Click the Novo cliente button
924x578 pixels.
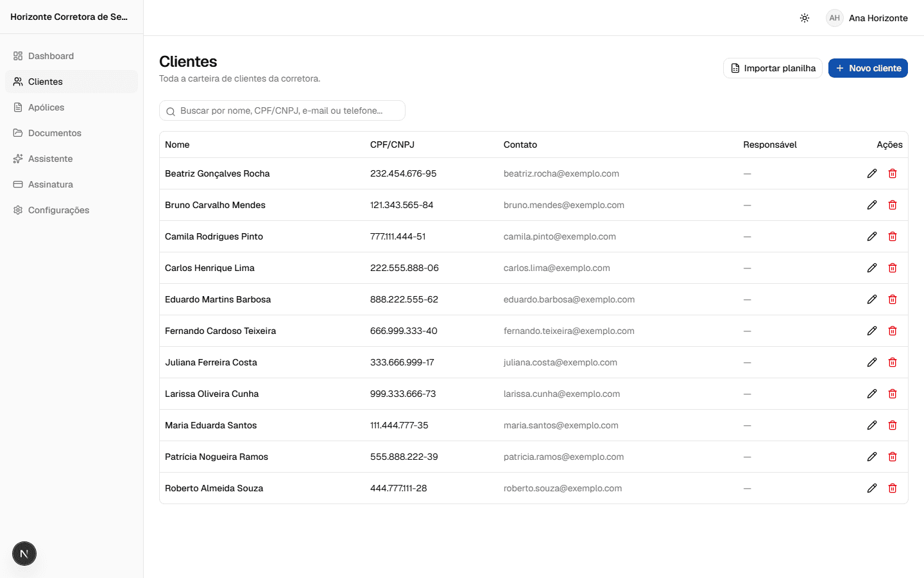(868, 68)
